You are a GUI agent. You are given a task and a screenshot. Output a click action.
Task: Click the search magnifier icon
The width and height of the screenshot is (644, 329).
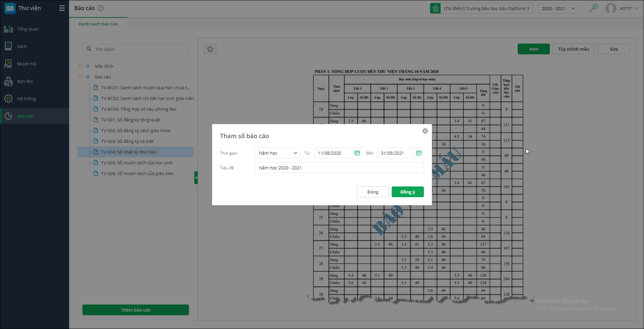(89, 49)
